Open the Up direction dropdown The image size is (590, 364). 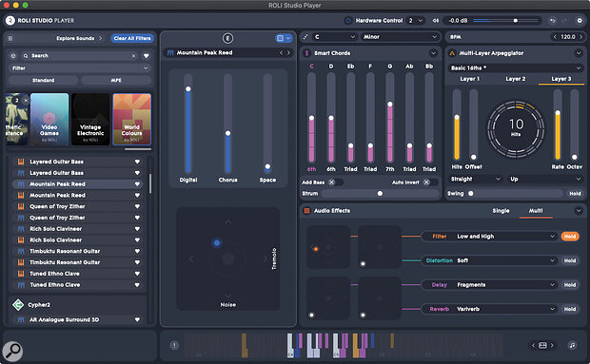(545, 180)
